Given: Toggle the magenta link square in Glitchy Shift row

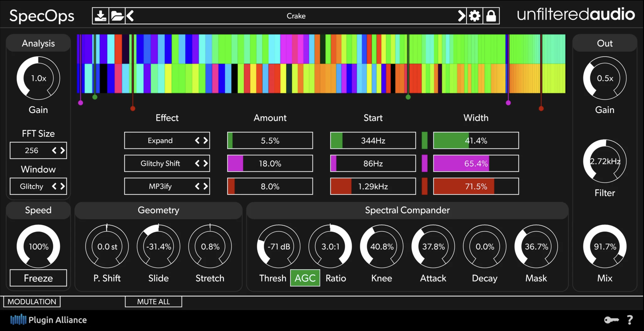Looking at the screenshot, I should [424, 163].
